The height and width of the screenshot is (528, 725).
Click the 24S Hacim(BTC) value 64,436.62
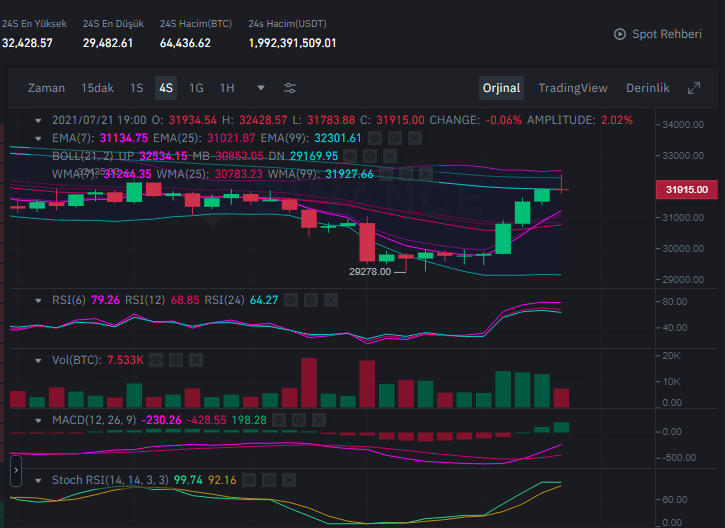click(185, 43)
